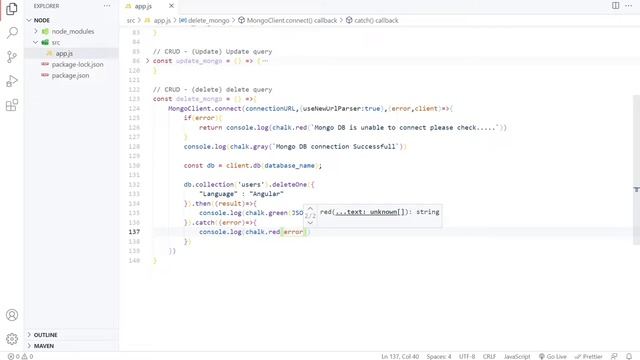Show next signature in parameter hint

[x=310, y=223]
